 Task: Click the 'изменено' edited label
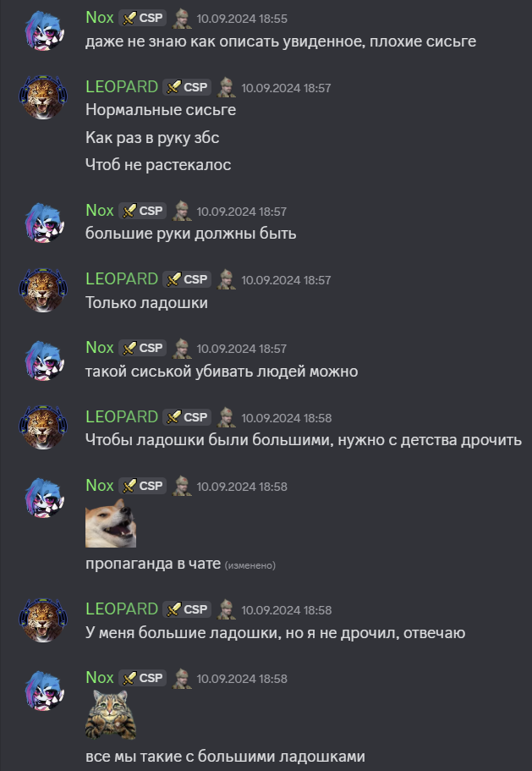[x=250, y=565]
